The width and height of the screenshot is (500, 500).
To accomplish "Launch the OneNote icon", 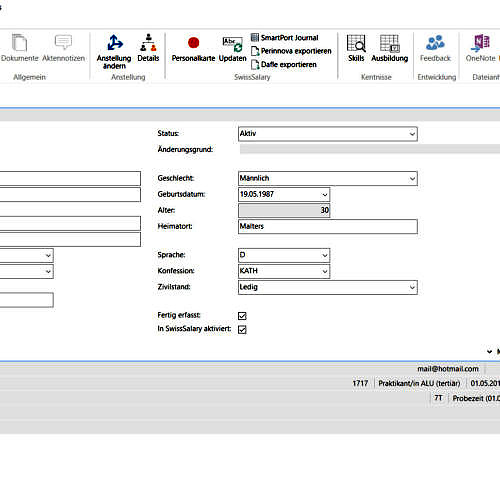I will (x=480, y=43).
